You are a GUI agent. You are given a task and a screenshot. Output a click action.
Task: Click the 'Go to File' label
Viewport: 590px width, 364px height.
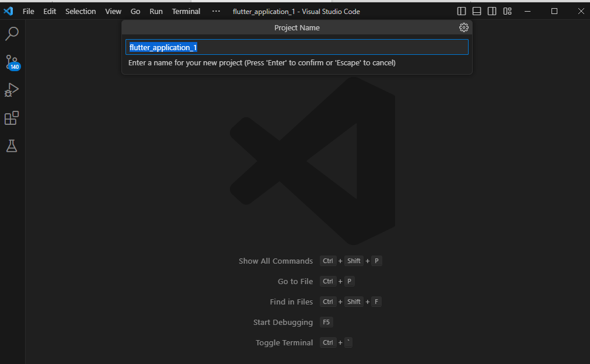[x=295, y=281]
